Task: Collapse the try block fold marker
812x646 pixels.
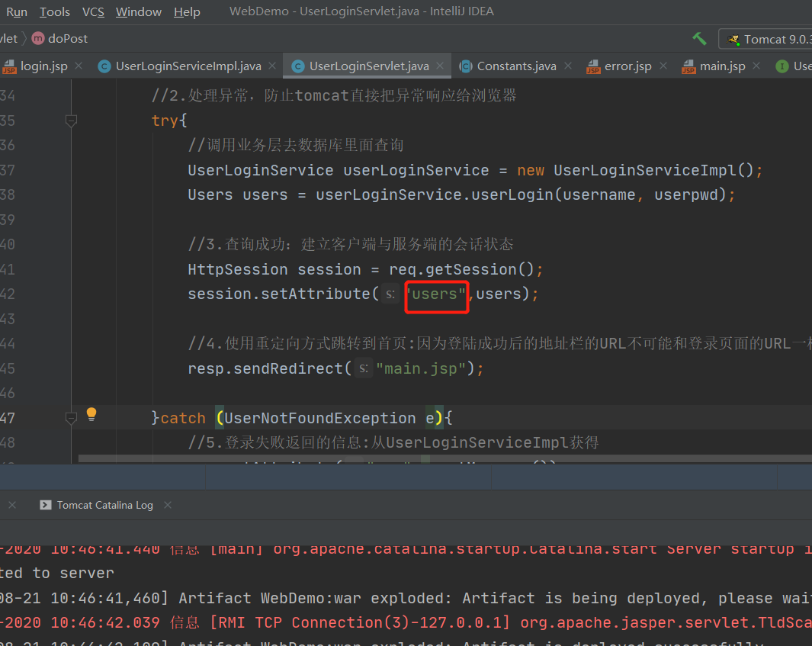Action: (72, 121)
